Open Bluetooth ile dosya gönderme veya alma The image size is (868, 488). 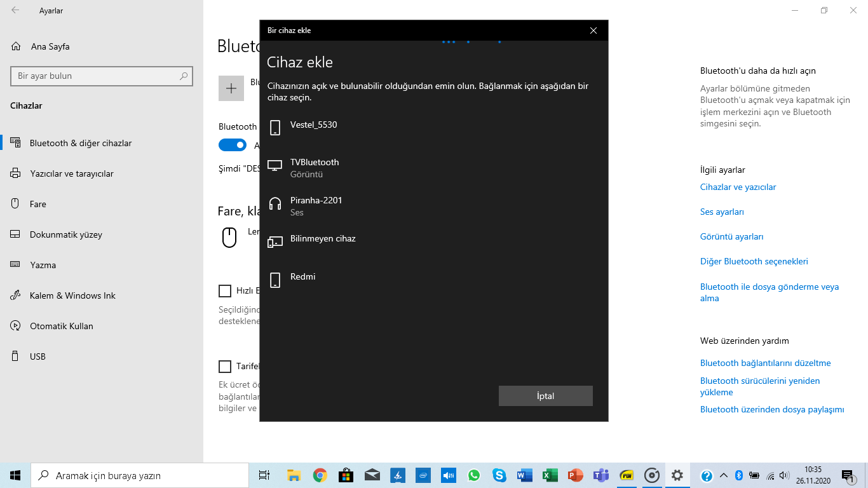[x=770, y=292]
